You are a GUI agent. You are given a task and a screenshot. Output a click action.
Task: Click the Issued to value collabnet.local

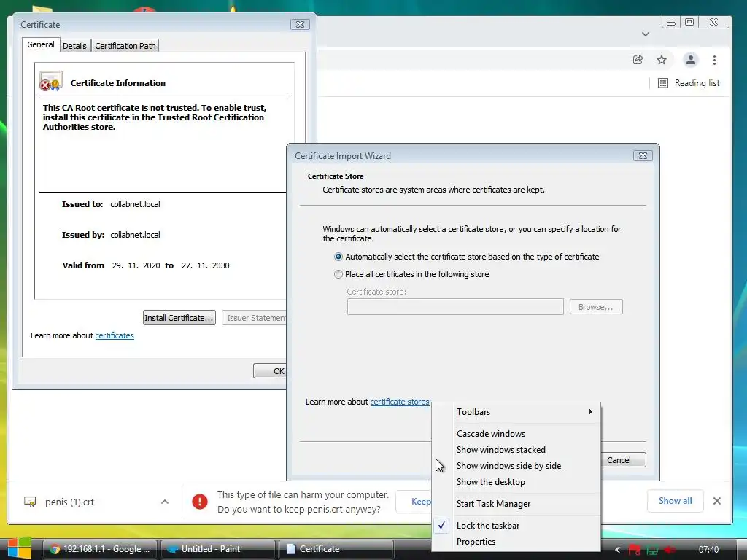point(135,204)
